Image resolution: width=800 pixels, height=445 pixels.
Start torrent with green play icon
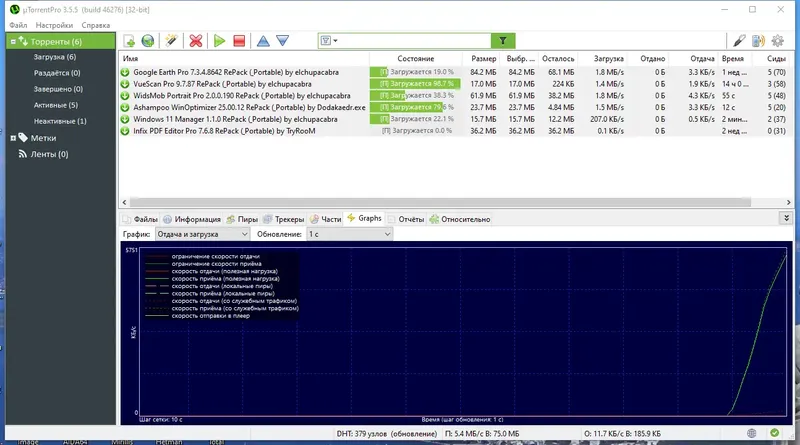click(219, 41)
